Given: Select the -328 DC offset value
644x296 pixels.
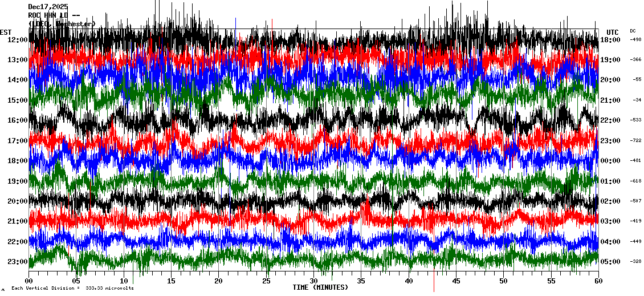Looking at the screenshot, I should 635,262.
